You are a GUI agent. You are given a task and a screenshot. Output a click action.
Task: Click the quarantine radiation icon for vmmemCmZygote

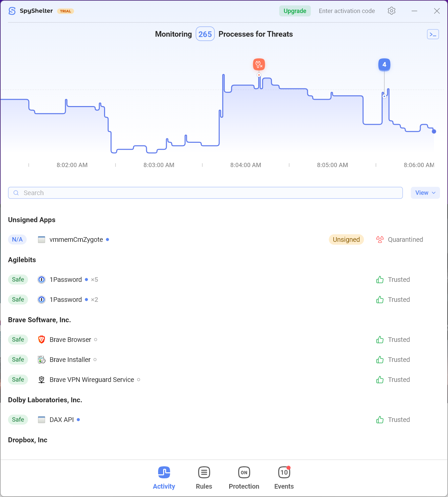(x=380, y=239)
